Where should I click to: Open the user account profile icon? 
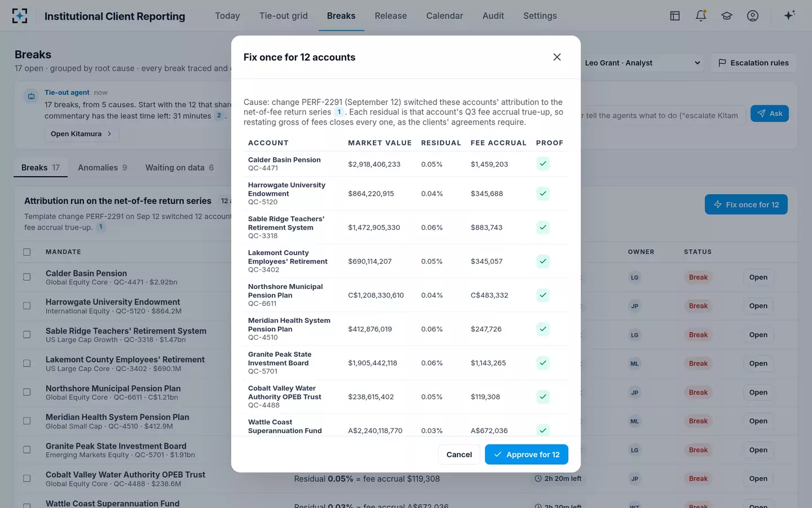753,16
